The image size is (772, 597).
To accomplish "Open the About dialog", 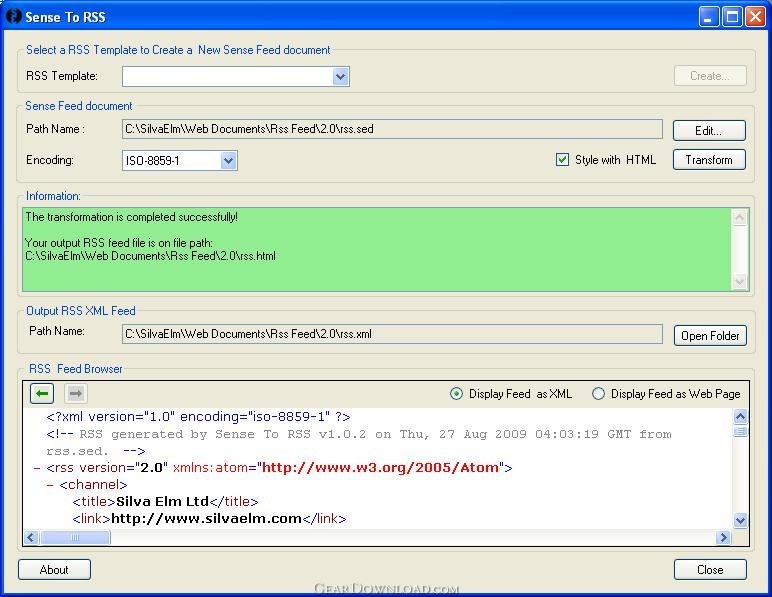I will pos(54,569).
